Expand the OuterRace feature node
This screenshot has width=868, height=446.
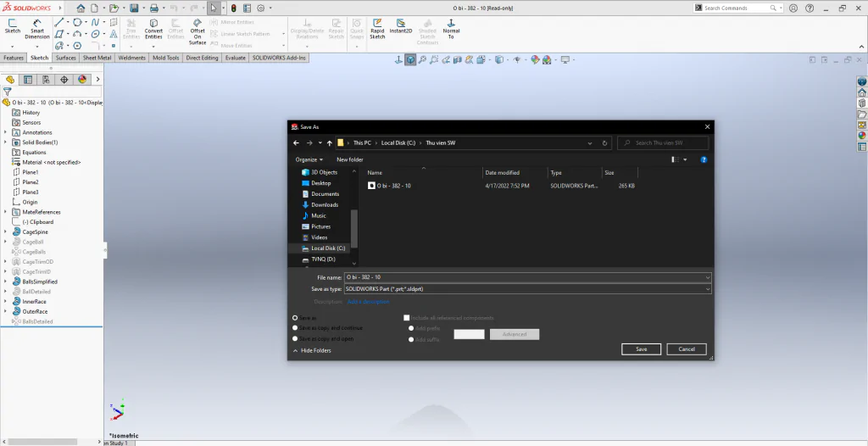[x=6, y=311]
